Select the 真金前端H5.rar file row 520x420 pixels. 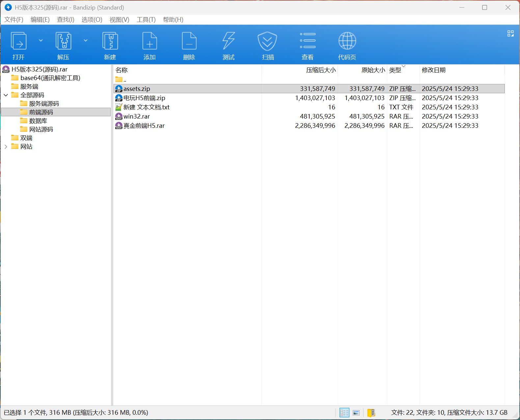point(144,126)
